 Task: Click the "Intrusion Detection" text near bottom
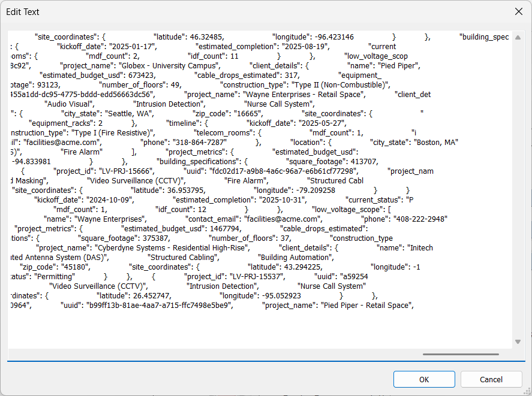pyautogui.click(x=223, y=286)
